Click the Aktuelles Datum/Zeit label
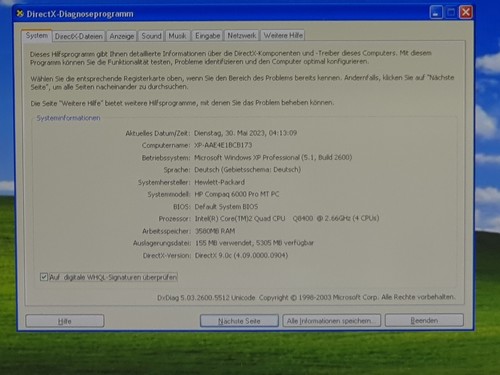The height and width of the screenshot is (375, 500). point(158,133)
